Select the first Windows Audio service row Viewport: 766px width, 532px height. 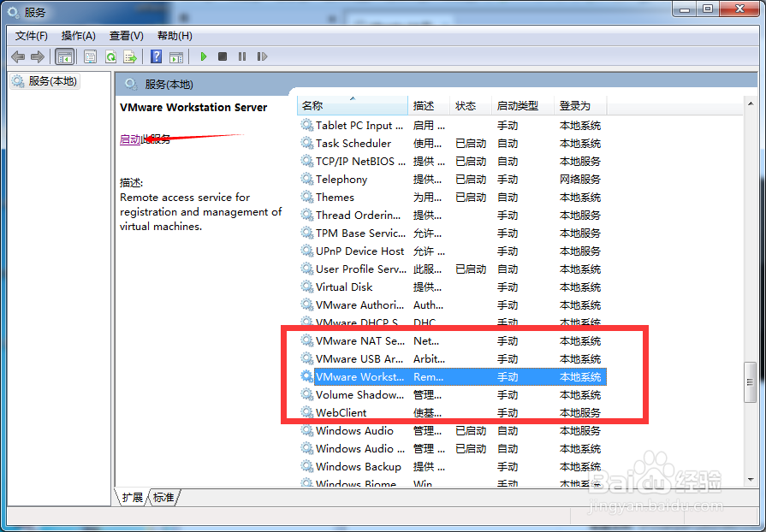[x=453, y=431]
